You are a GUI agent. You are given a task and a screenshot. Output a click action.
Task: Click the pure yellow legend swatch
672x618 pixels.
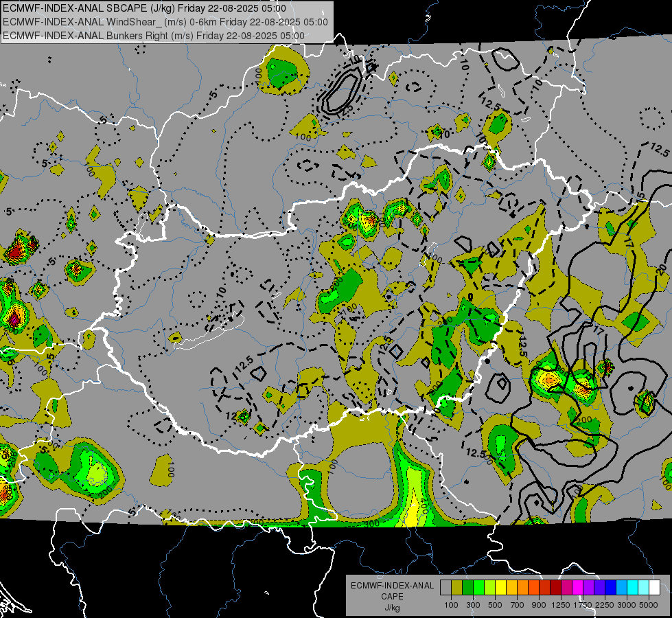500,588
